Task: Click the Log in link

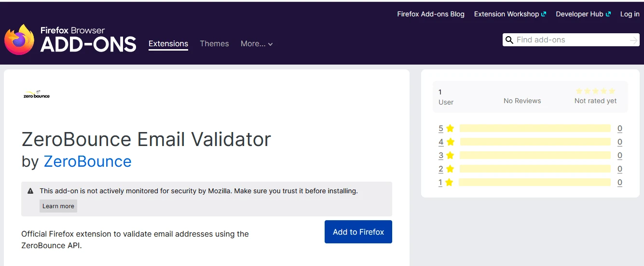Action: [630, 14]
